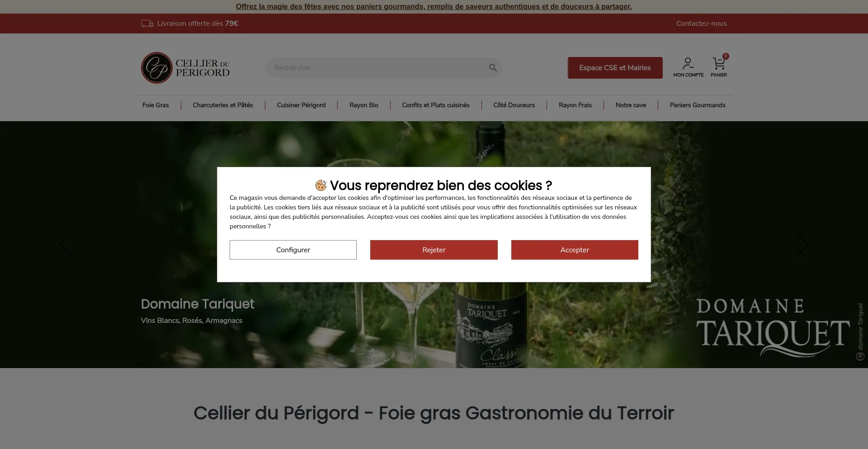Click the cookie emoji in dialog title
Viewport: 868px width, 449px height.
[x=321, y=185]
